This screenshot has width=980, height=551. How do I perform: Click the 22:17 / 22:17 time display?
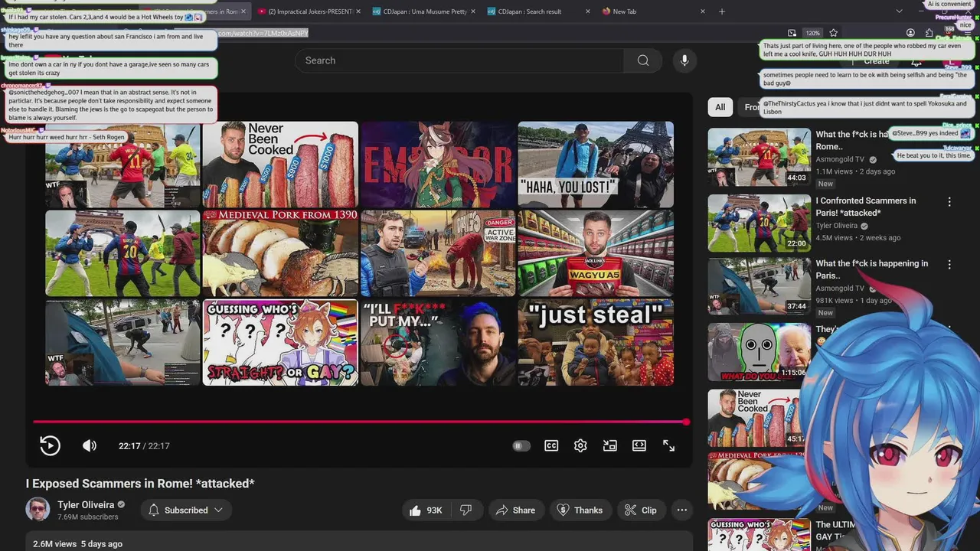pyautogui.click(x=144, y=446)
